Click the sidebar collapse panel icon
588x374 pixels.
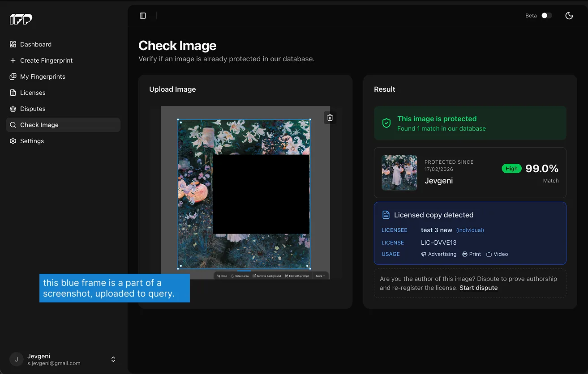[143, 16]
